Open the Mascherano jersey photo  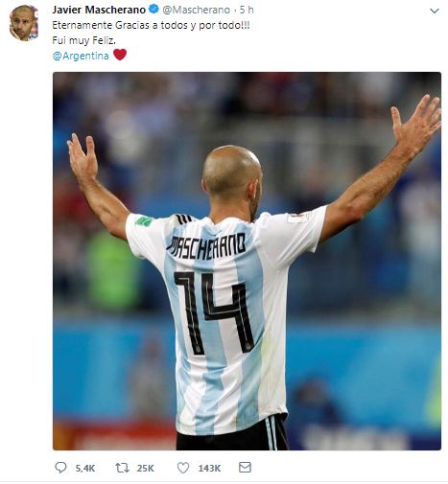pos(247,261)
